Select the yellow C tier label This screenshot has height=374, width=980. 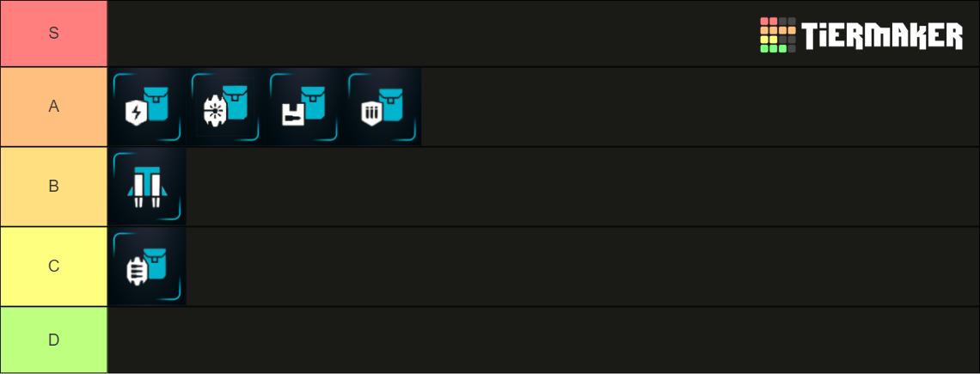point(53,267)
